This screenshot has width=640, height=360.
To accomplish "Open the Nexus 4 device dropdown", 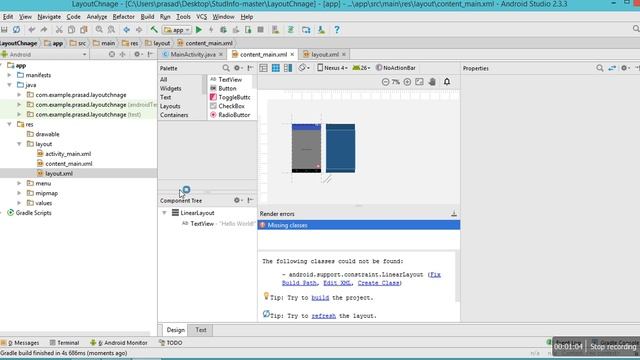I will pyautogui.click(x=332, y=68).
